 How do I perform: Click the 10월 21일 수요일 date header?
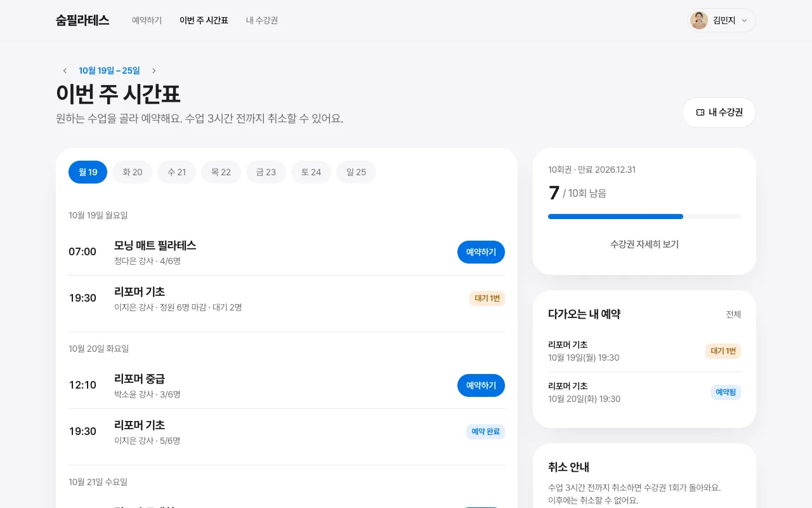98,482
